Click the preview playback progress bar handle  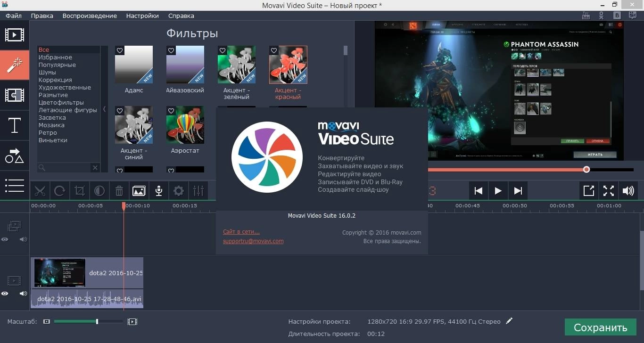point(586,169)
